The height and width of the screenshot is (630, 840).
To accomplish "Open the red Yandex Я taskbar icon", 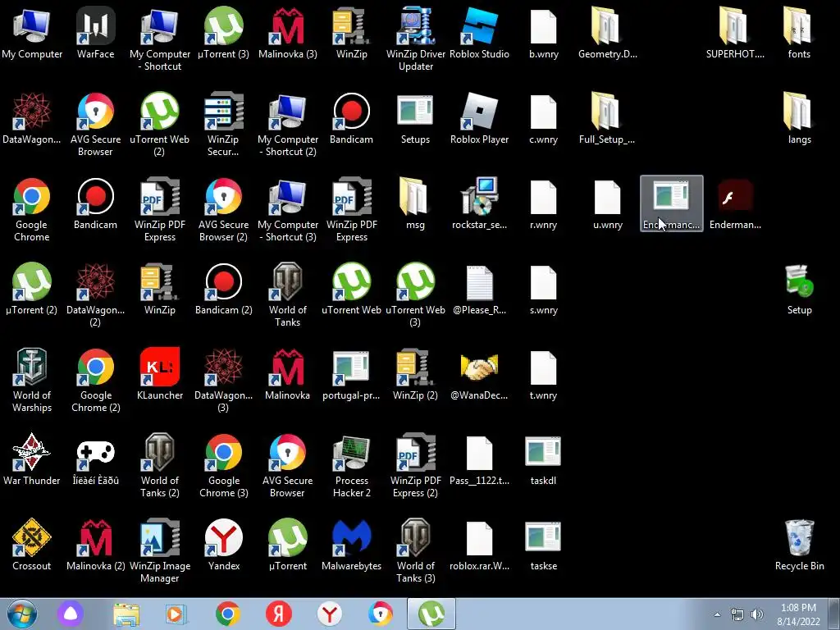I will click(x=279, y=614).
